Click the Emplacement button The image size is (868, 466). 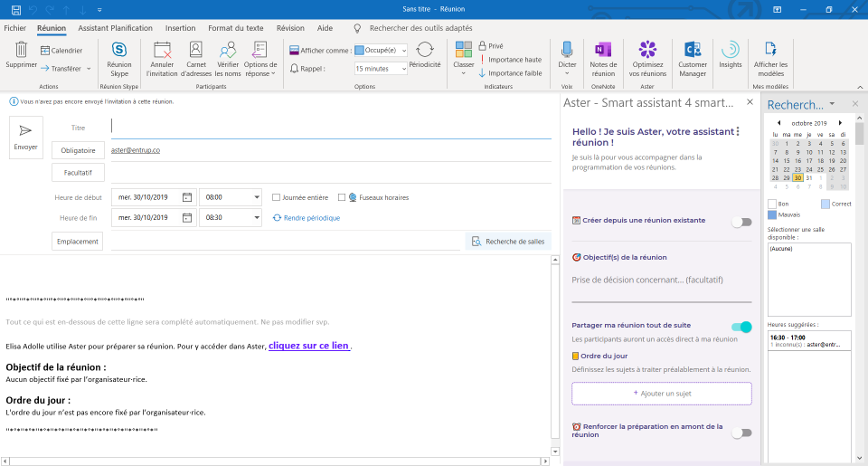[x=78, y=242]
